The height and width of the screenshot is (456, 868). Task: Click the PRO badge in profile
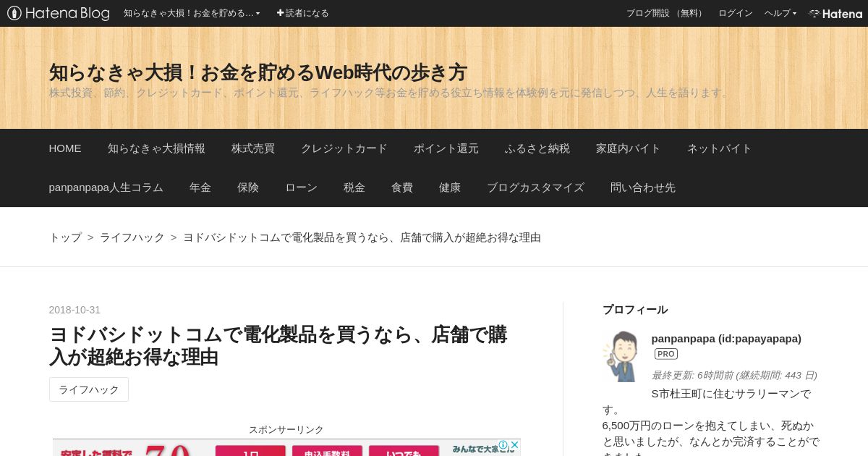click(x=666, y=354)
